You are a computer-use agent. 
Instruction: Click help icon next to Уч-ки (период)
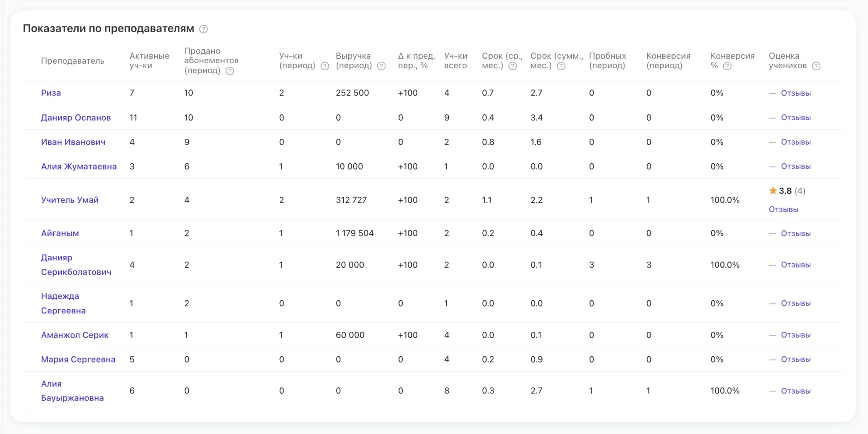(325, 66)
